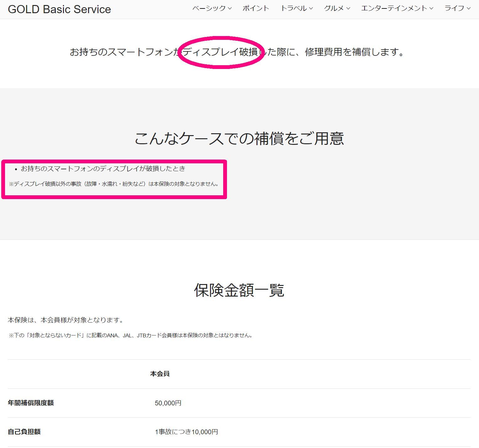The width and height of the screenshot is (479, 448).
Task: Click the 保険金額一覧 heading
Action: coord(239,290)
